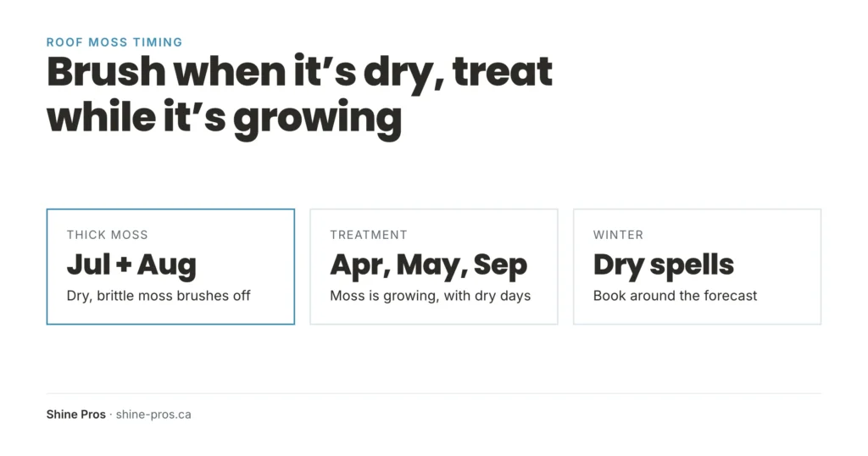Viewport: 868px width, 456px height.
Task: Click the ROOF MOSS TIMING label
Action: tap(114, 42)
